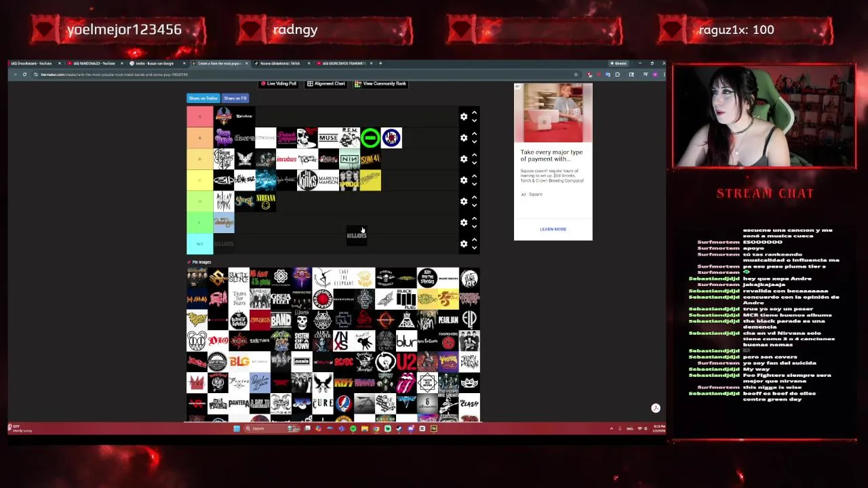Toggle the Pin Images option

tap(199, 262)
